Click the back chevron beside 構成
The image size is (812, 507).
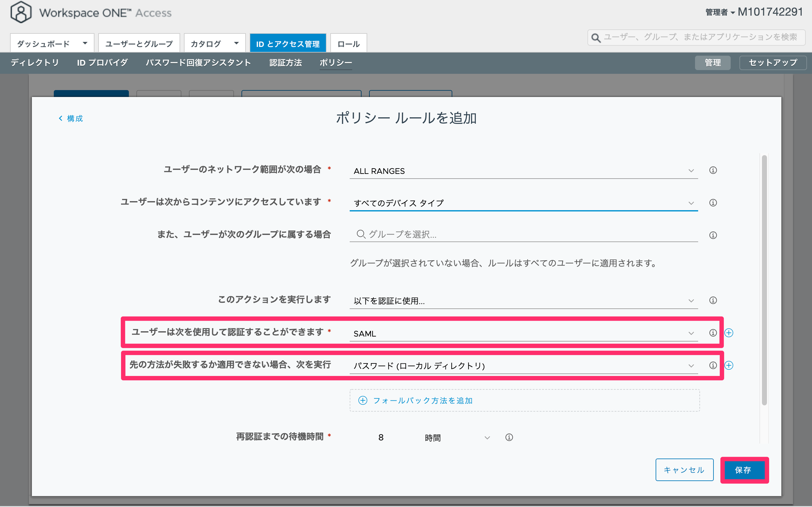[61, 118]
